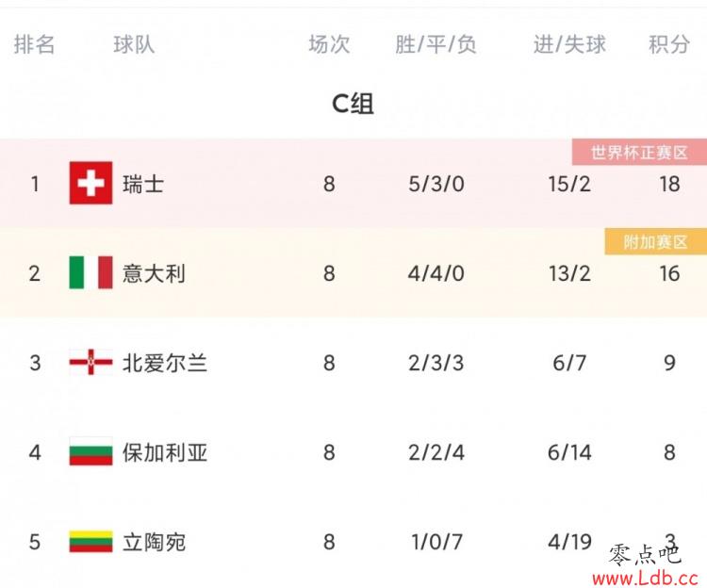Click the C组 group title
Screen dimensions: 707x588
353,104
